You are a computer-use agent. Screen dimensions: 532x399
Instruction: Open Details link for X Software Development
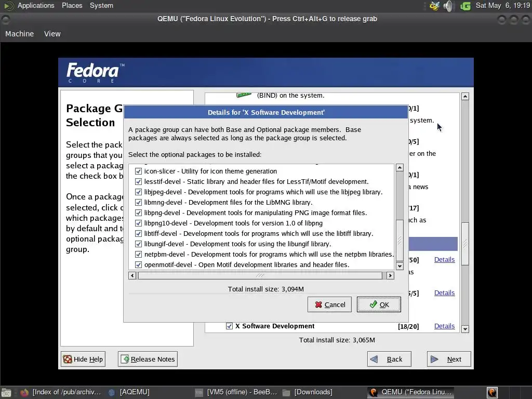[x=444, y=326]
